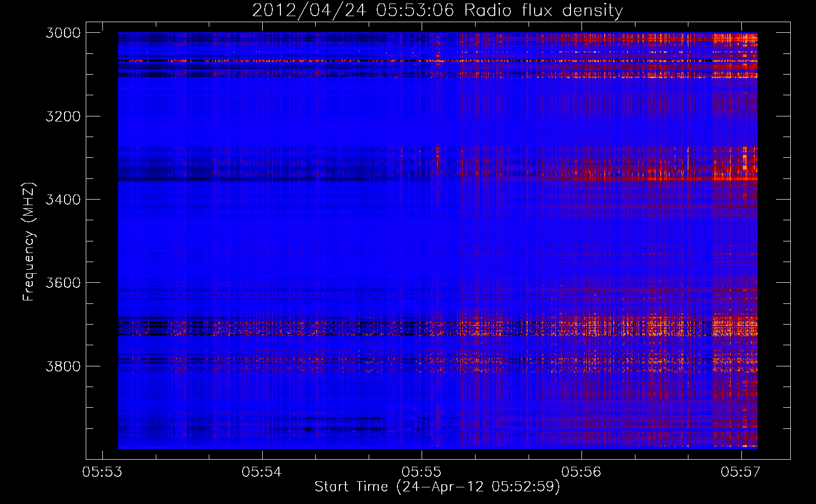This screenshot has height=504, width=816.
Task: Click the 05:57 time tick label
Action: [741, 472]
